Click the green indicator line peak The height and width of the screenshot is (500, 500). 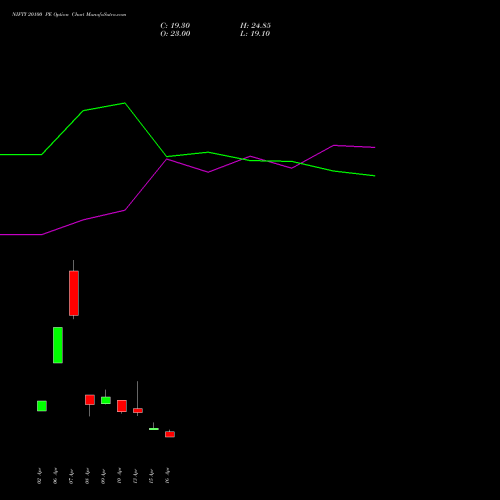click(x=125, y=103)
